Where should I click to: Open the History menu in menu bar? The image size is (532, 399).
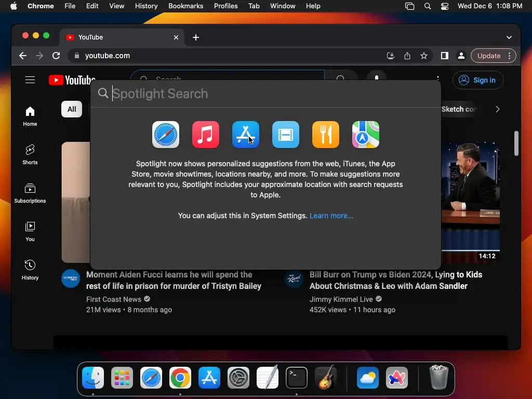(x=146, y=6)
